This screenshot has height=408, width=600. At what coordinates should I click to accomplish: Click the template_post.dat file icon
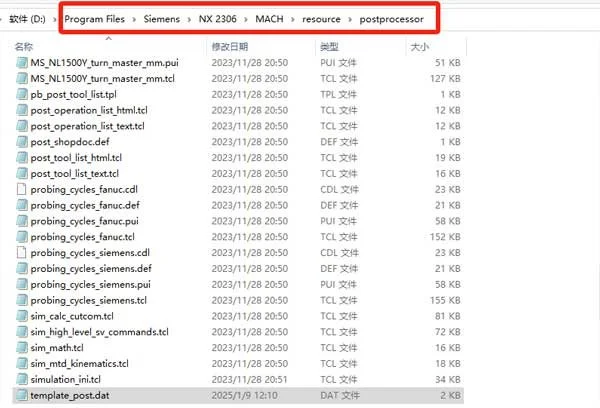(22, 395)
